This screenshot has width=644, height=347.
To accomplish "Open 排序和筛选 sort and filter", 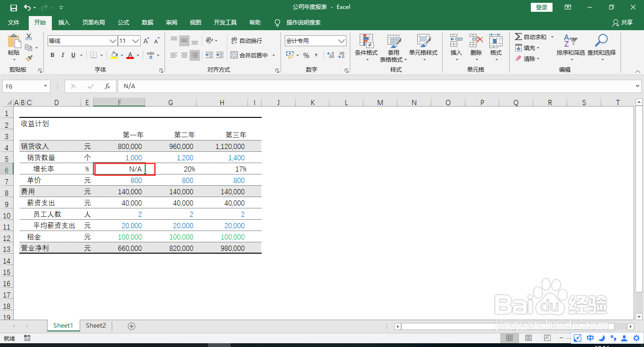I will (x=570, y=47).
